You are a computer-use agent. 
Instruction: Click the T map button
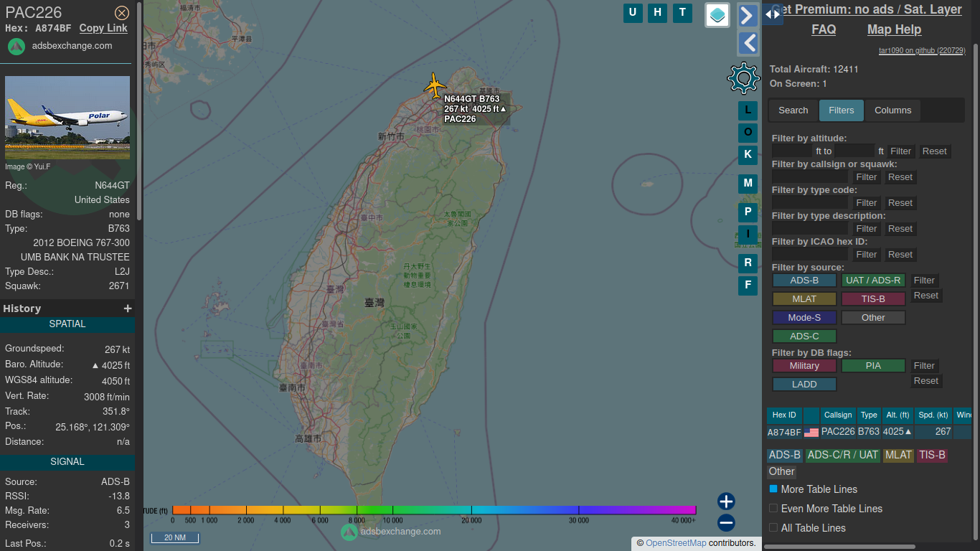point(682,12)
